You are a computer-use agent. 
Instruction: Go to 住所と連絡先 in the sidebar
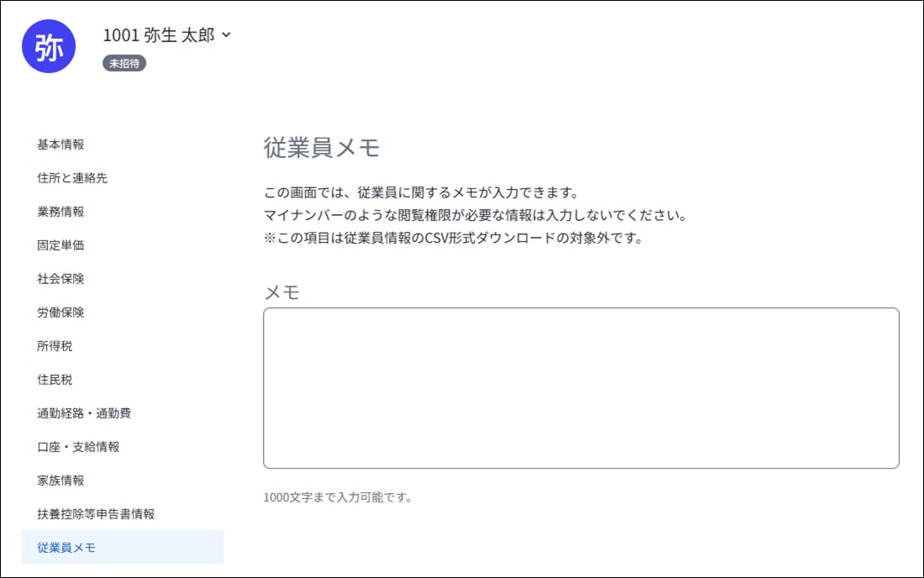tap(72, 178)
